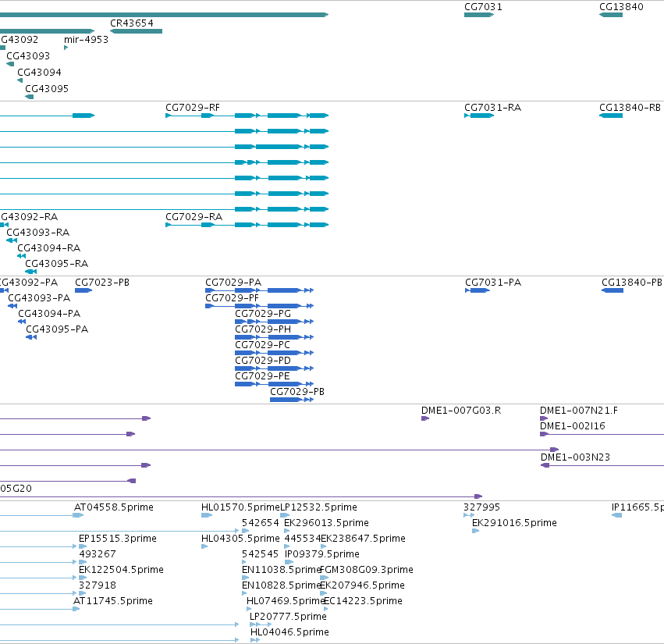The height and width of the screenshot is (644, 664).
Task: Select the CG13840-PB protein feature
Action: (x=613, y=290)
